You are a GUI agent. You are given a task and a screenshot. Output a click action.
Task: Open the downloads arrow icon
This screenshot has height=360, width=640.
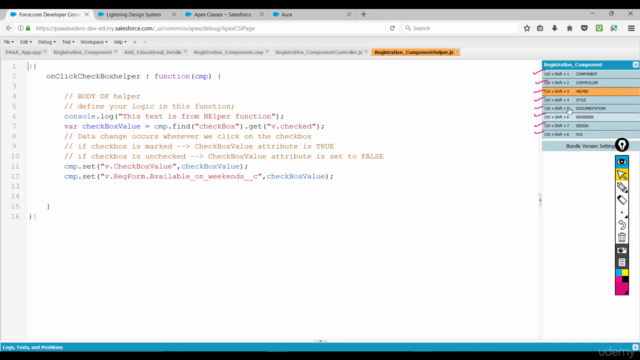(x=555, y=28)
